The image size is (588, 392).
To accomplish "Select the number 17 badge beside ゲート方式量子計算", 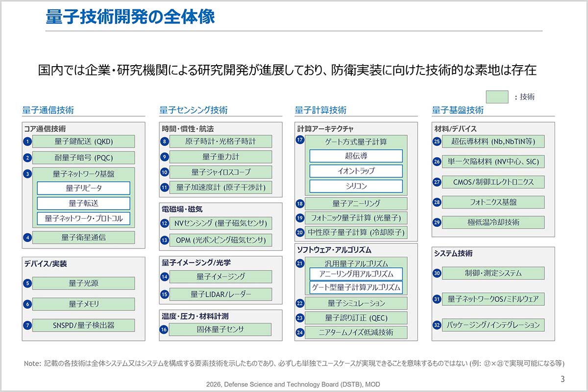I will click(300, 140).
